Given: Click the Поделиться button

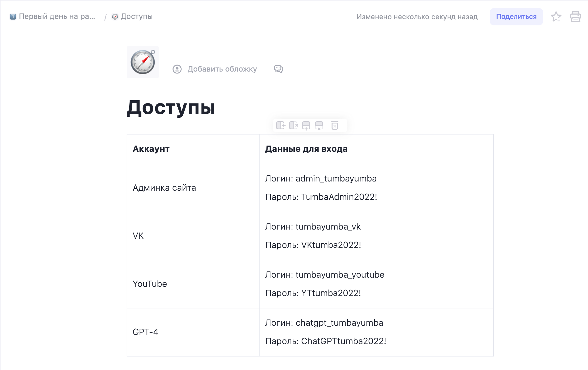Looking at the screenshot, I should coord(516,16).
